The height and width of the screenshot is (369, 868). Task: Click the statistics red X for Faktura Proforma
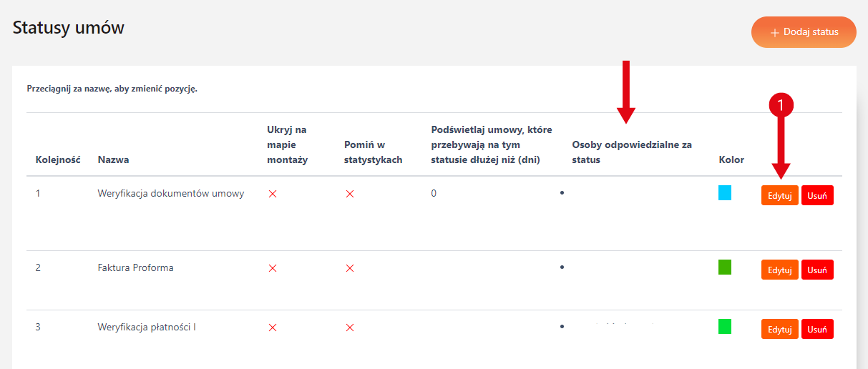click(x=350, y=268)
